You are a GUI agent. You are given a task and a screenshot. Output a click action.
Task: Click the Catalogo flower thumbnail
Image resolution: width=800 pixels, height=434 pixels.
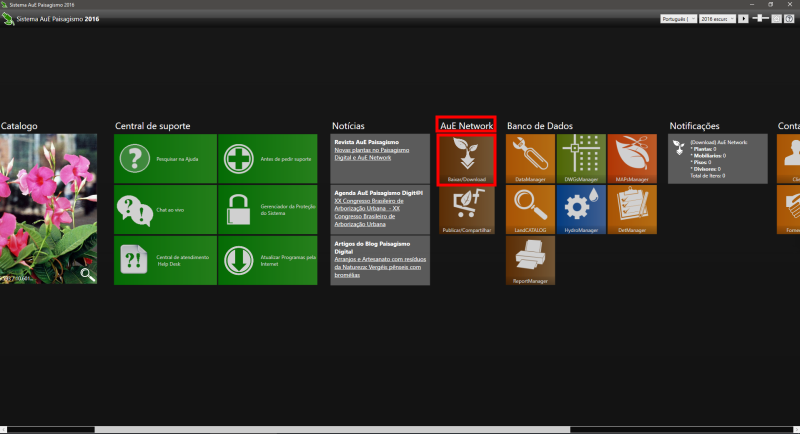[x=48, y=209]
